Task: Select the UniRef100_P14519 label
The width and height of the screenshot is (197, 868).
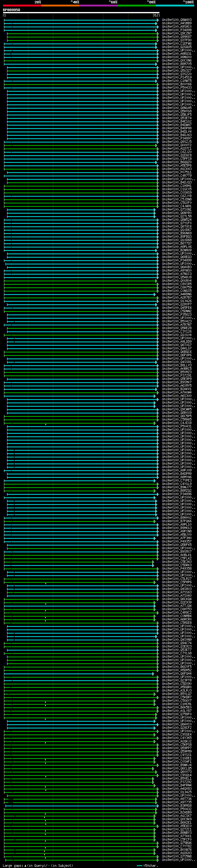Action: (x=177, y=78)
